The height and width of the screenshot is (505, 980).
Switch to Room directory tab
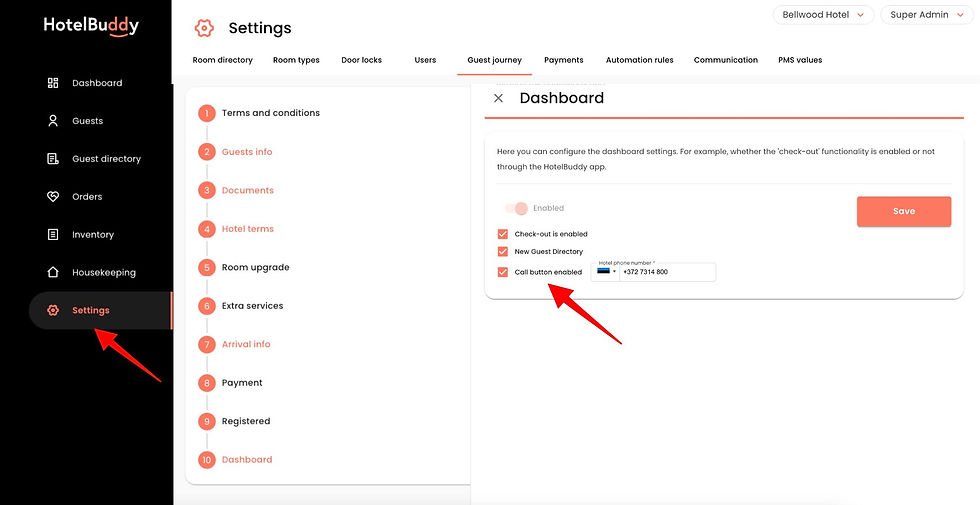pos(222,60)
